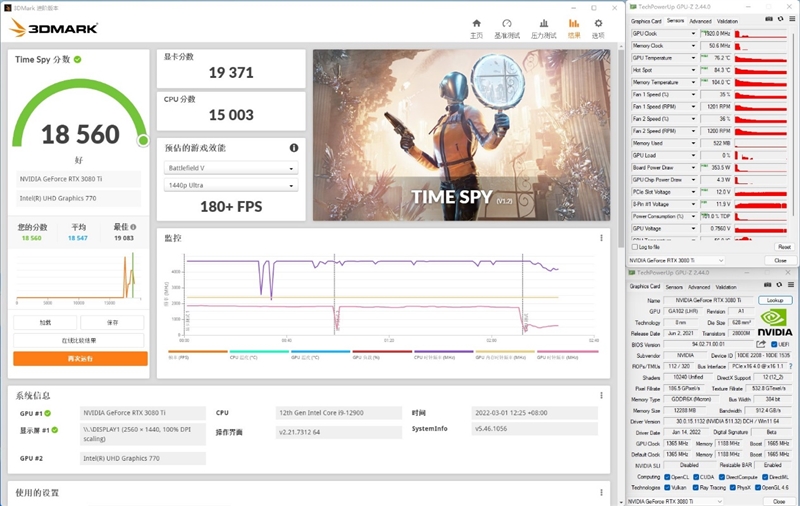
Task: Click the Time Spy artwork thumbnail
Action: (461, 135)
